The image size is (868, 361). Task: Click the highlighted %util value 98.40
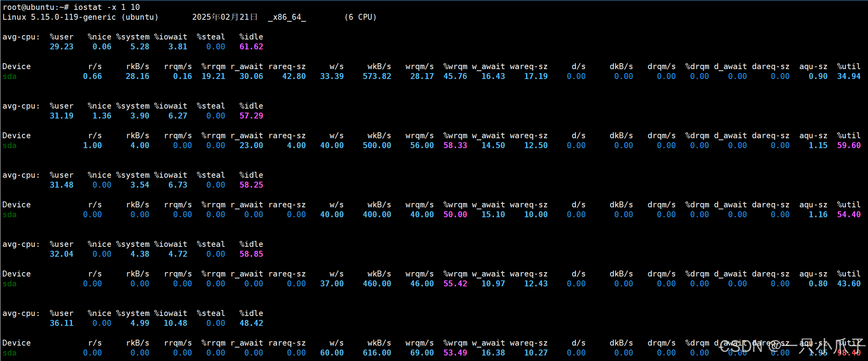pyautogui.click(x=849, y=353)
